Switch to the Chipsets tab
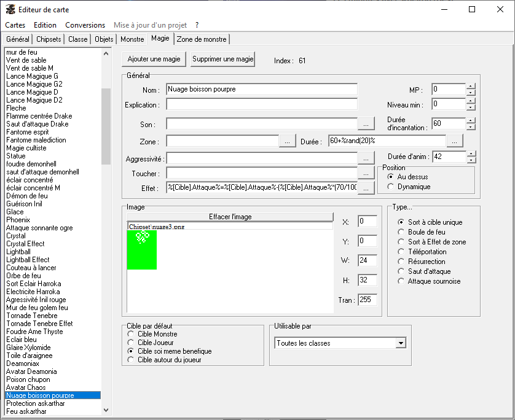This screenshot has width=515, height=420. pos(49,39)
